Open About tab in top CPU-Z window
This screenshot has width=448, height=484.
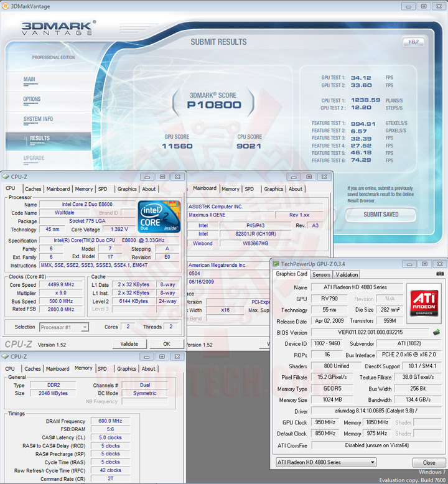[x=149, y=189]
